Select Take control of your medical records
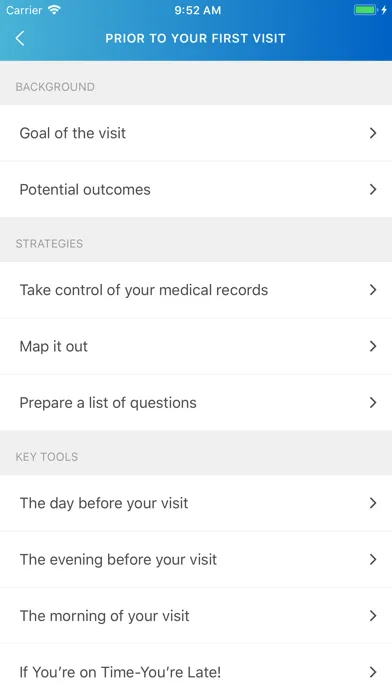 (196, 290)
